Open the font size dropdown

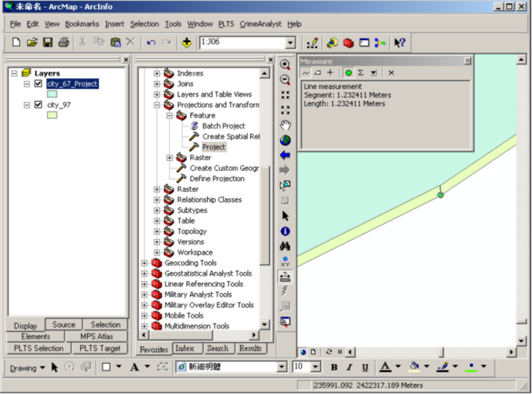pos(316,367)
